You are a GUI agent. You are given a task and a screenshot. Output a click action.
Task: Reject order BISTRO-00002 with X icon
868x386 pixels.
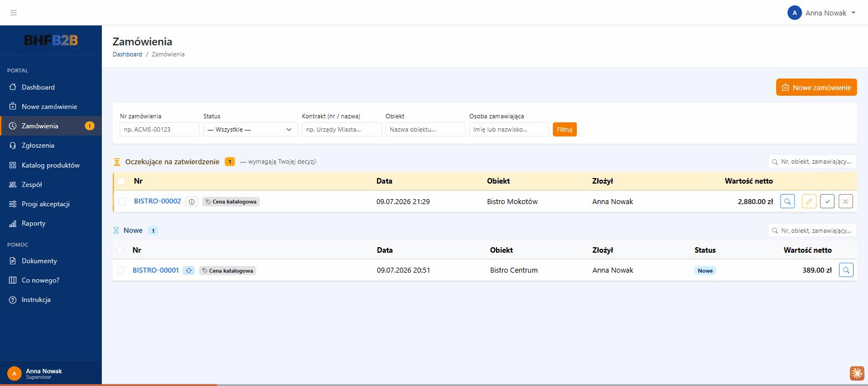(x=846, y=201)
